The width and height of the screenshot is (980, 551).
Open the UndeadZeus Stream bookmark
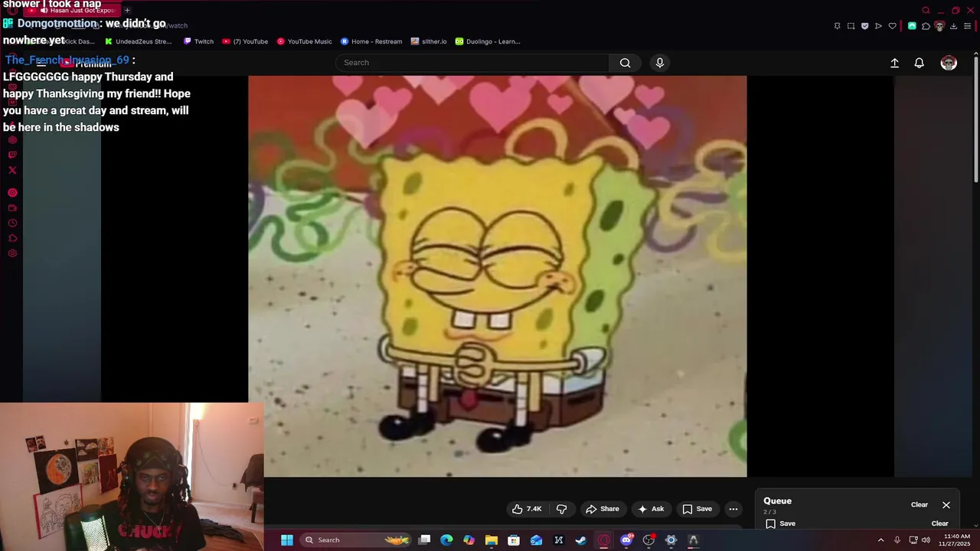point(139,41)
